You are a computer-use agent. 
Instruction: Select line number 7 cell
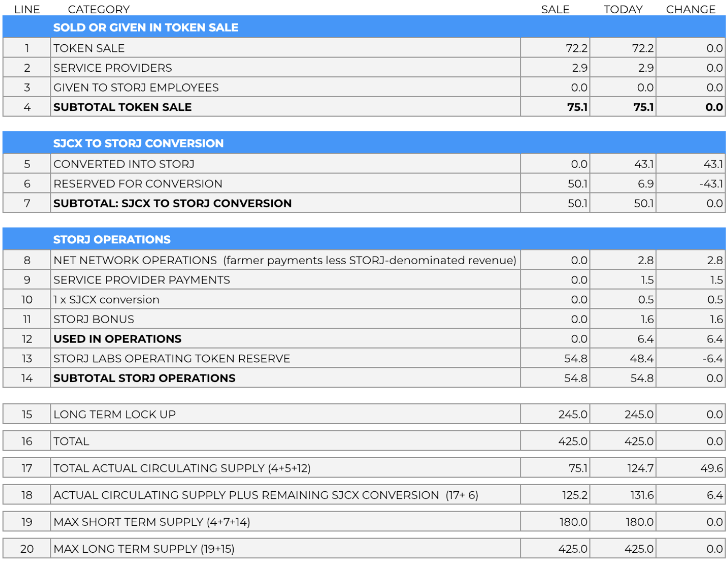[x=27, y=204]
